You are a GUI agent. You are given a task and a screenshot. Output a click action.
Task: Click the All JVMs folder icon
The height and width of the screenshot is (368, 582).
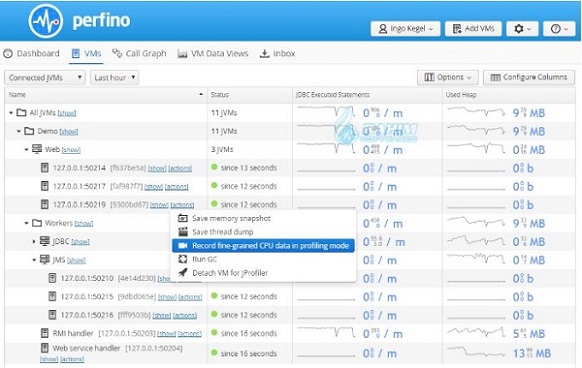[x=22, y=113]
